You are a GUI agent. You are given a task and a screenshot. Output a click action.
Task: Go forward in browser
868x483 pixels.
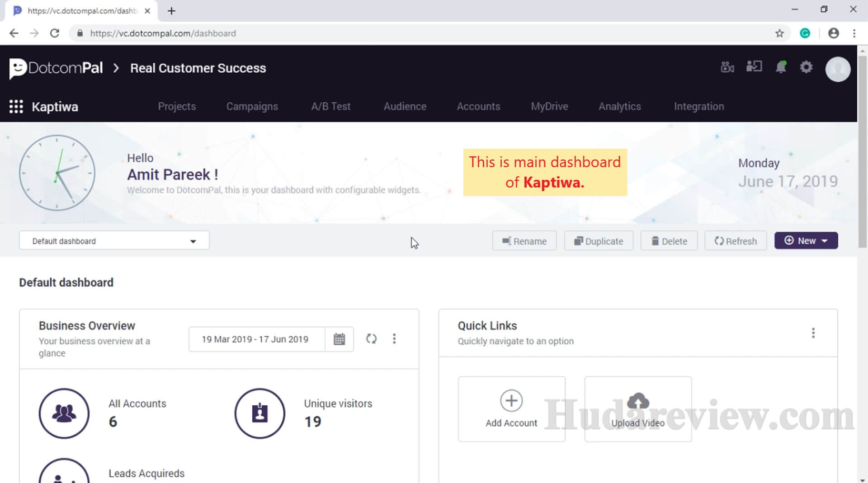(x=34, y=33)
